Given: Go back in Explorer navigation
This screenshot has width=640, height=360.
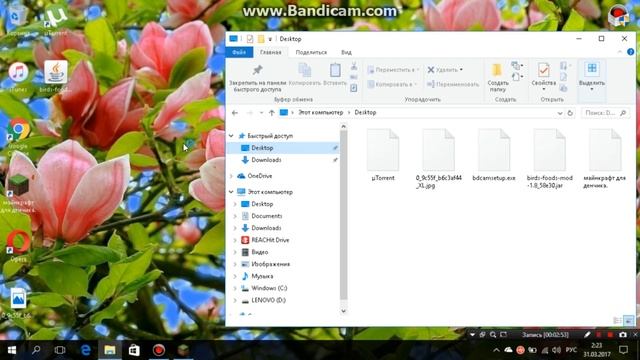Looking at the screenshot, I should (x=235, y=113).
